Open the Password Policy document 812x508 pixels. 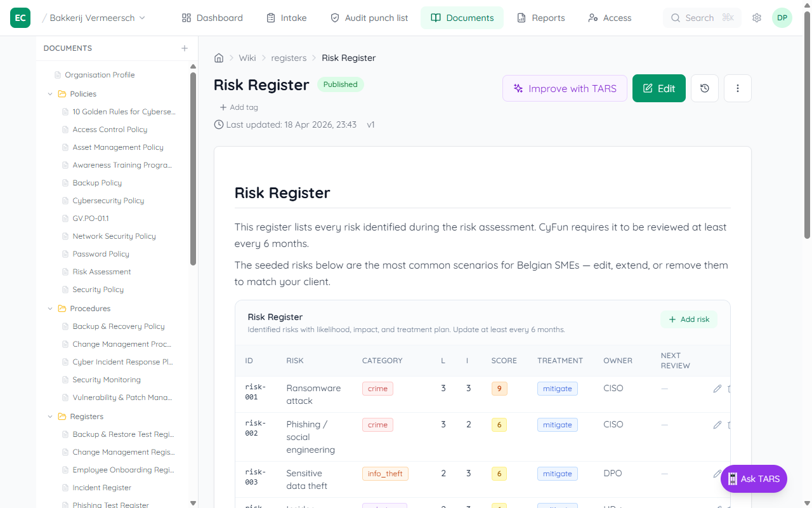(x=102, y=253)
